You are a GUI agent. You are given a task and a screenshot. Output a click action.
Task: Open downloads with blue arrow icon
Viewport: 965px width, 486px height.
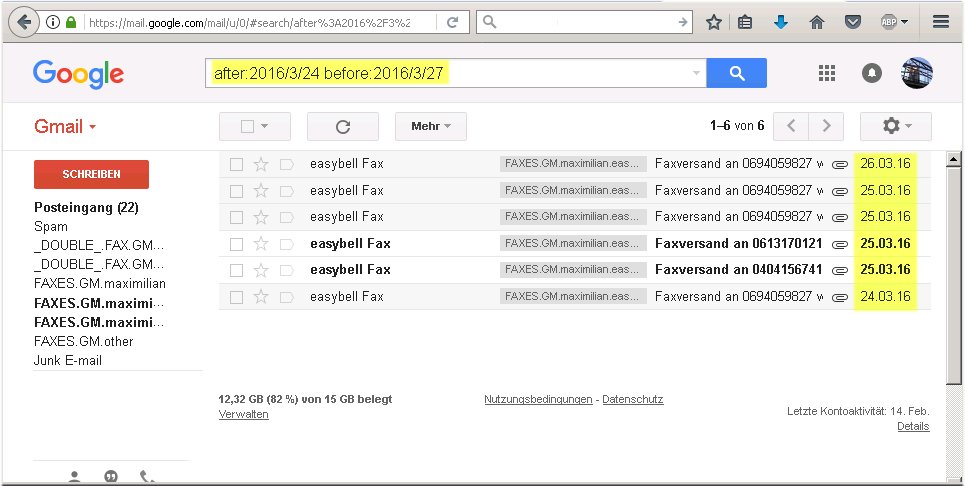tap(780, 23)
